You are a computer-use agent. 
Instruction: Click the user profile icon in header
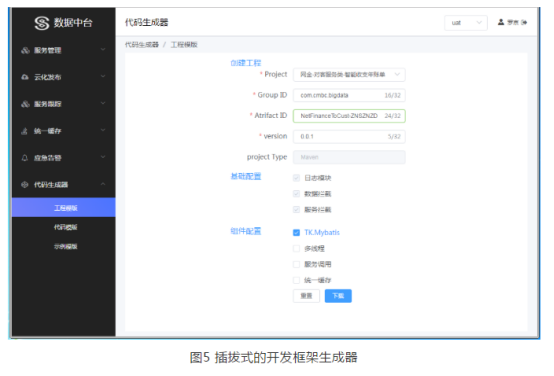click(501, 22)
